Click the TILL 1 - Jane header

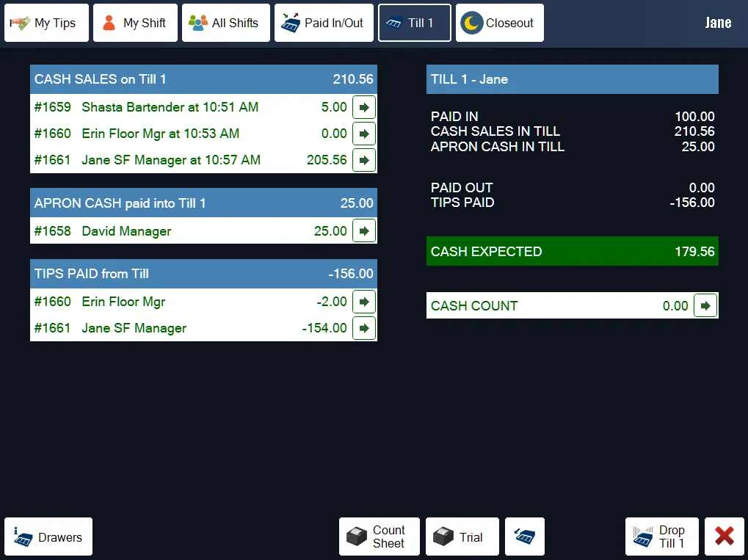573,79
